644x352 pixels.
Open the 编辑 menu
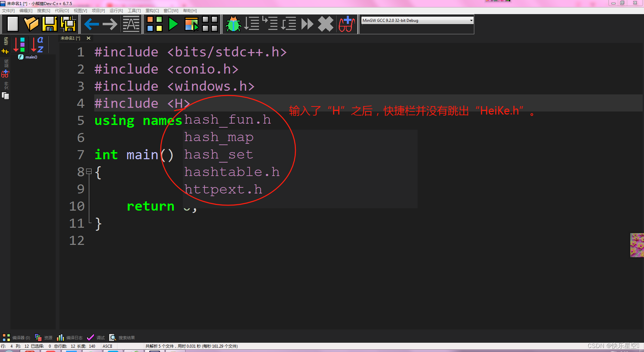click(x=26, y=11)
